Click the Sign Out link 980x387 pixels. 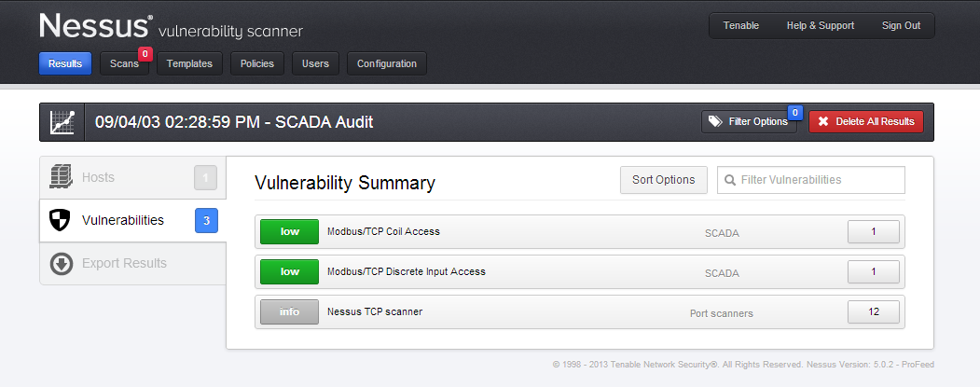pyautogui.click(x=902, y=25)
